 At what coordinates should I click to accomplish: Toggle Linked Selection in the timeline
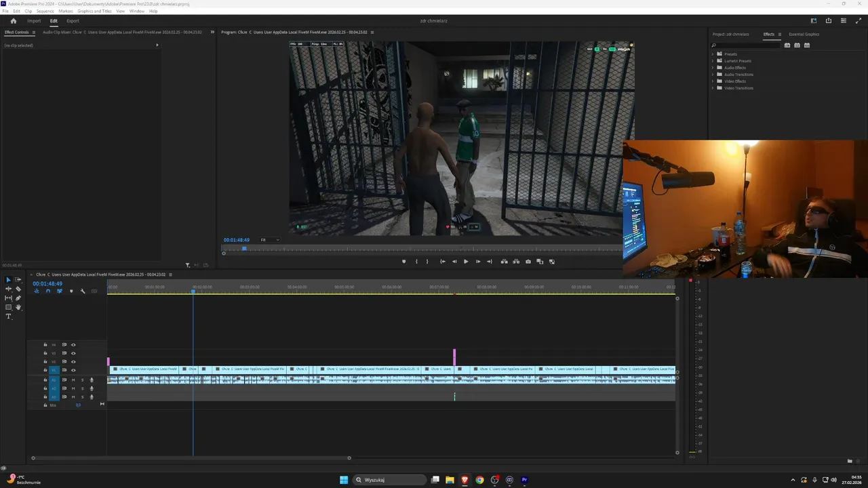pos(59,291)
